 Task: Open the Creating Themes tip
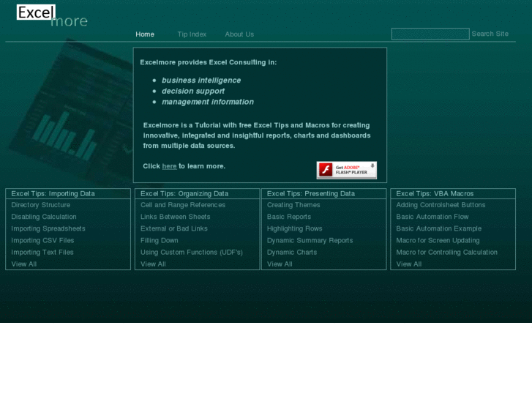tap(293, 205)
